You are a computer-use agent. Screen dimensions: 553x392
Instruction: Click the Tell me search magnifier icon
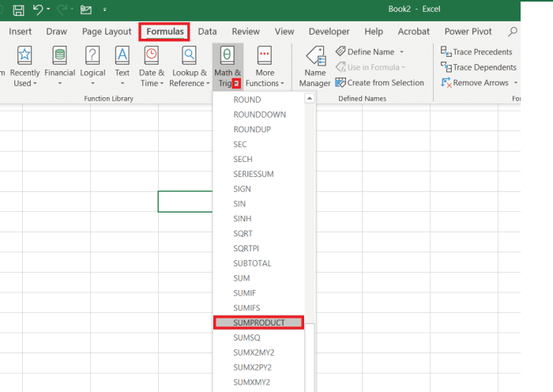pyautogui.click(x=513, y=32)
